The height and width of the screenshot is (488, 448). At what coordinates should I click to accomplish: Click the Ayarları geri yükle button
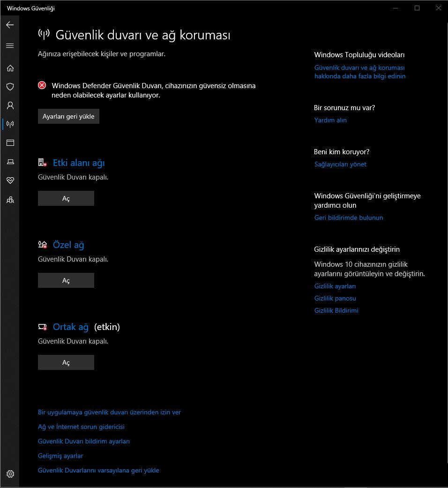coord(68,116)
